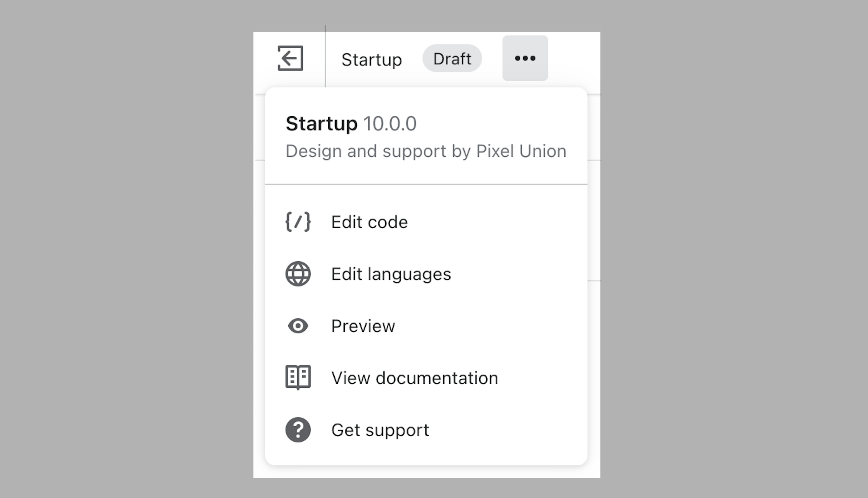Click Design and support by Pixel Union text

point(426,151)
